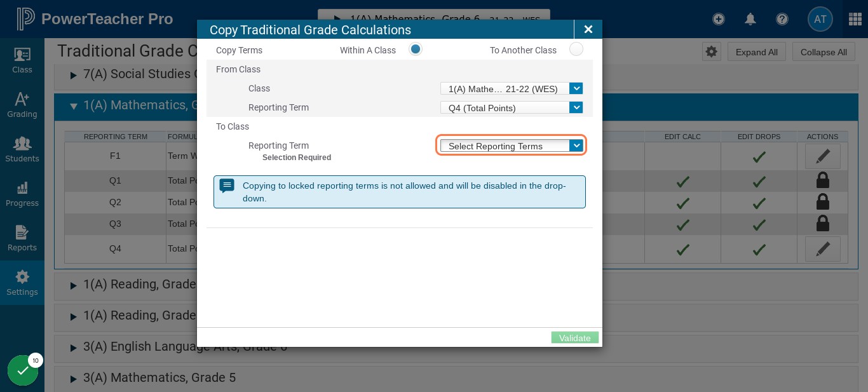
Task: Click the pencil edit icon for F1 row
Action: coord(823,156)
